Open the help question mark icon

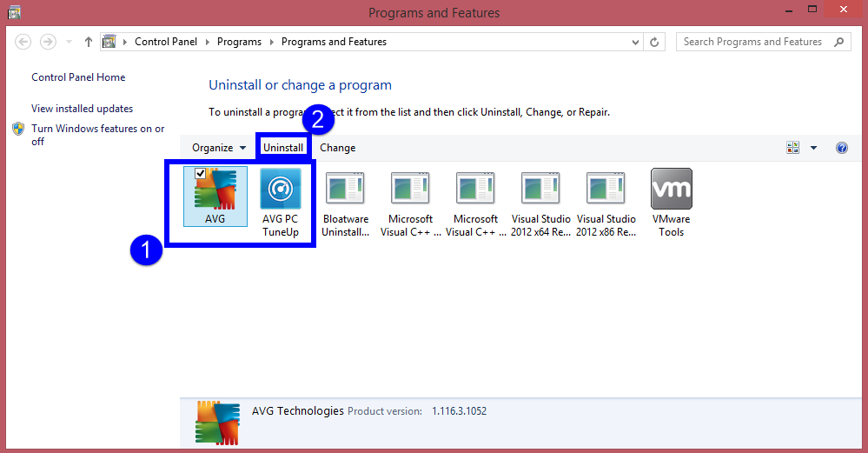point(841,148)
